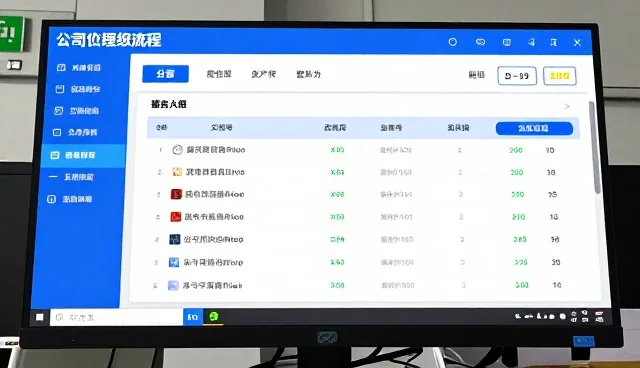
Task: Click the "D–99" outlined button
Action: [x=517, y=76]
